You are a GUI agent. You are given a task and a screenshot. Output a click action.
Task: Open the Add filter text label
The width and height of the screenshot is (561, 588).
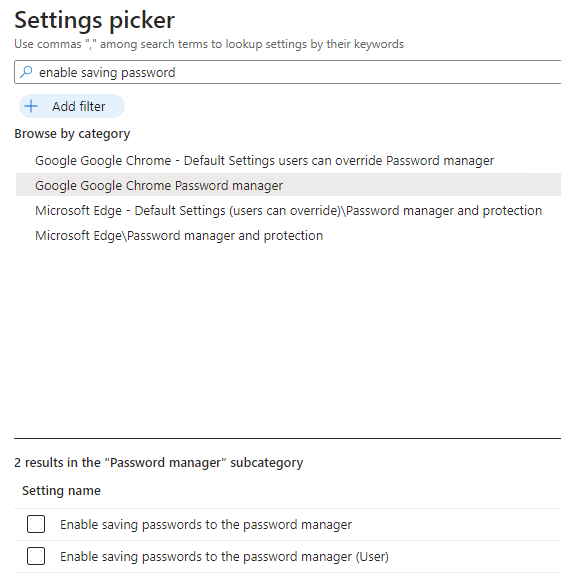pyautogui.click(x=79, y=106)
